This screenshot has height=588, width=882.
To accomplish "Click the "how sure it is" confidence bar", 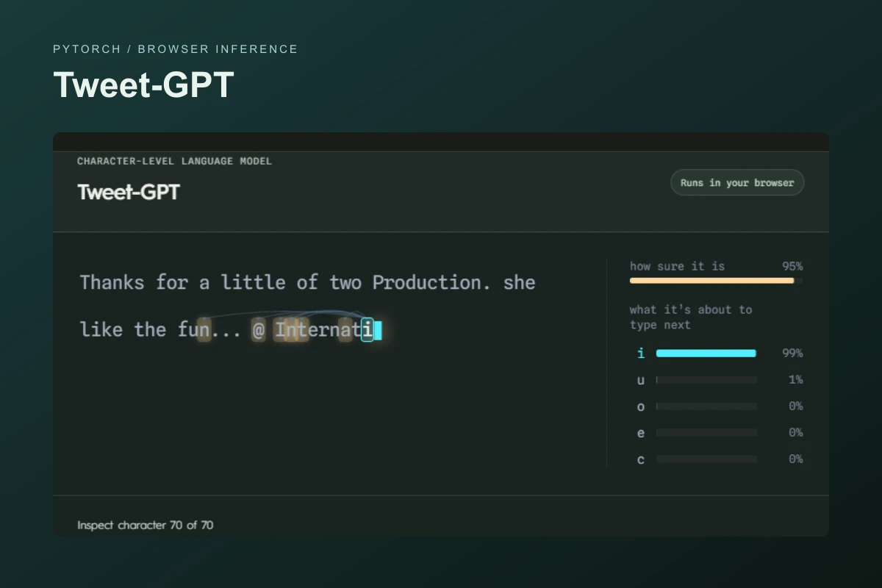I will [x=716, y=281].
